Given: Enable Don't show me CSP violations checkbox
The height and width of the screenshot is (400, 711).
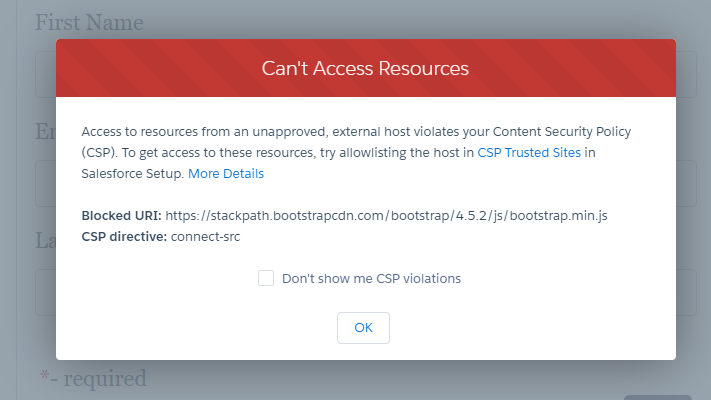Looking at the screenshot, I should (x=266, y=278).
